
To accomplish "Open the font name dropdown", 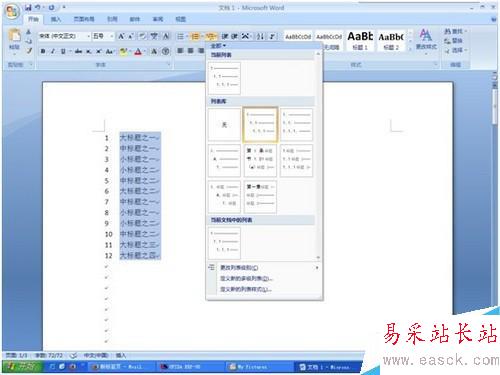I will [x=89, y=36].
